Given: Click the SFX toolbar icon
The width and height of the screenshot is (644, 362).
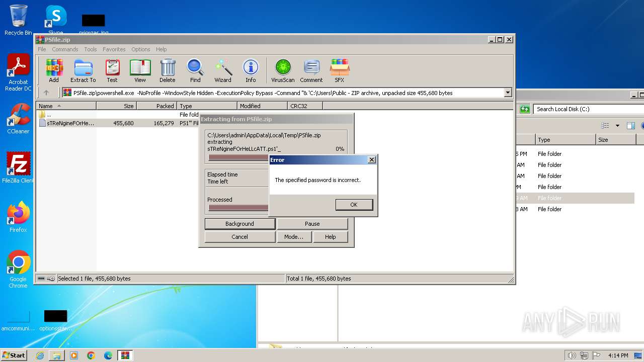Looking at the screenshot, I should coord(340,71).
